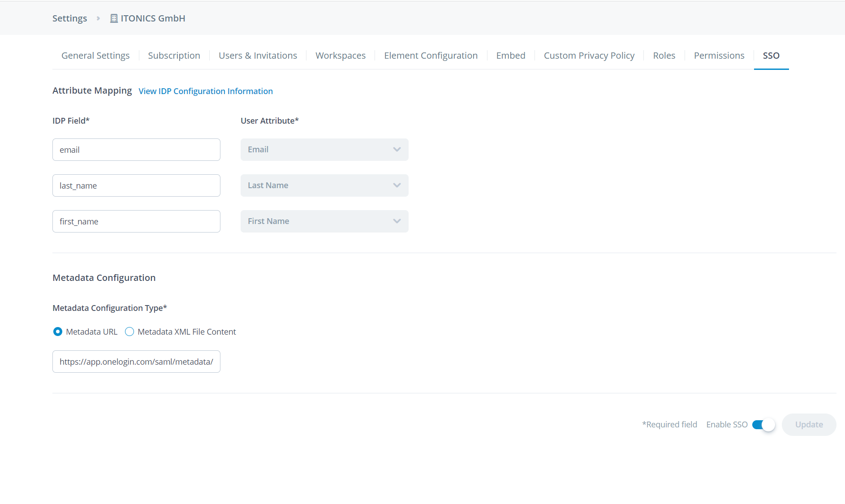Viewport: 845px width, 504px height.
Task: Click the email IDP field input
Action: click(x=136, y=149)
